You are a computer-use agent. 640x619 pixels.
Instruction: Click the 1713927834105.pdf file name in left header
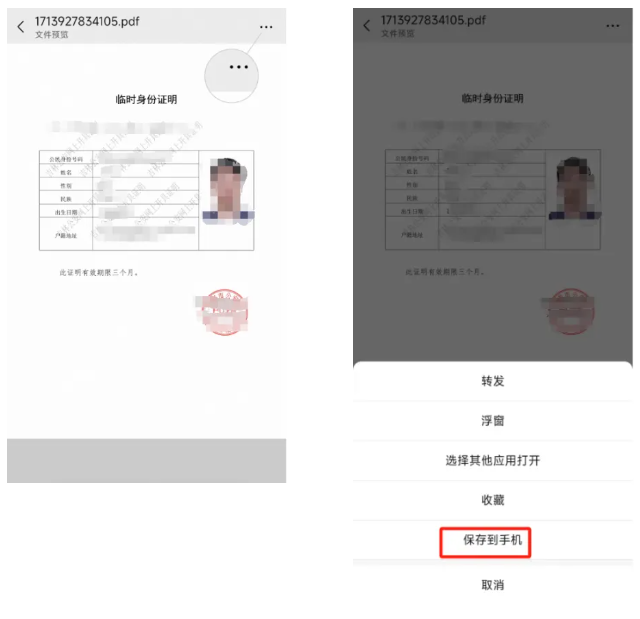tap(87, 21)
